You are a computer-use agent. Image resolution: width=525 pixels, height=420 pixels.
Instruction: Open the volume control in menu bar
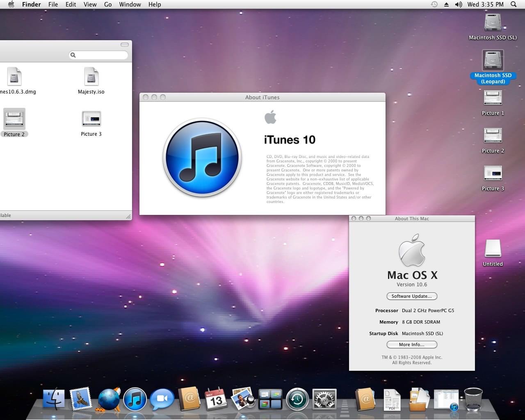[x=459, y=5]
